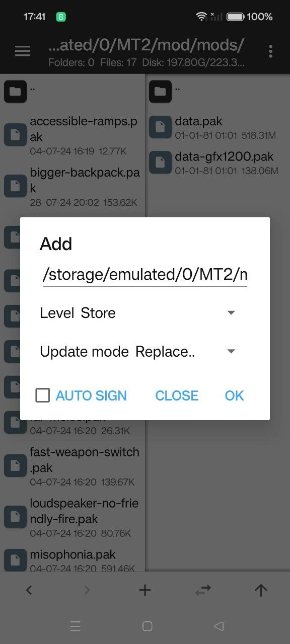Select the data.pak file icon
The width and height of the screenshot is (290, 644).
point(160,127)
